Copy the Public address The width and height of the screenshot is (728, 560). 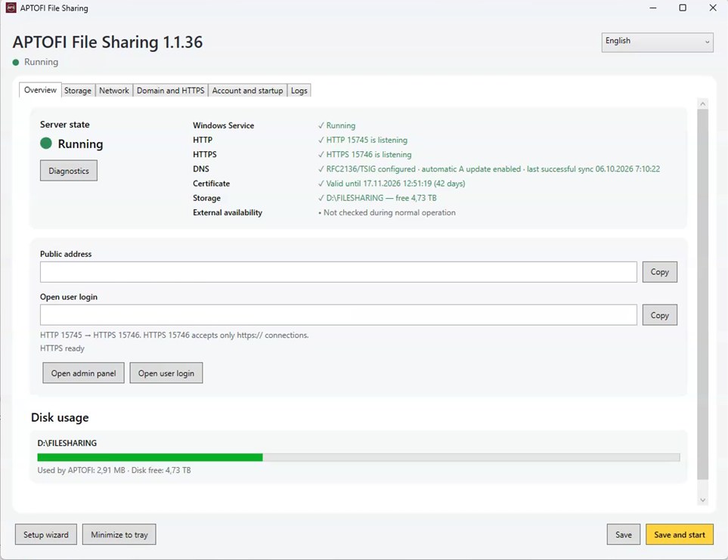tap(659, 272)
